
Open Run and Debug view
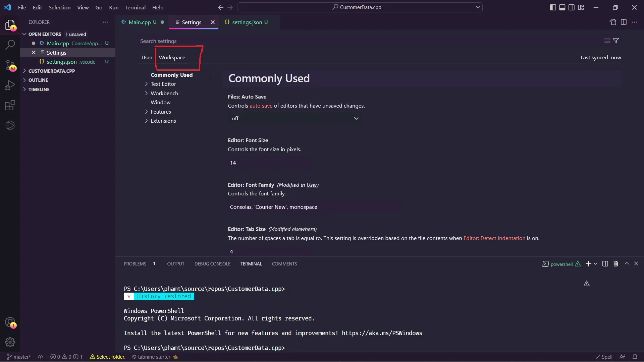click(x=10, y=85)
